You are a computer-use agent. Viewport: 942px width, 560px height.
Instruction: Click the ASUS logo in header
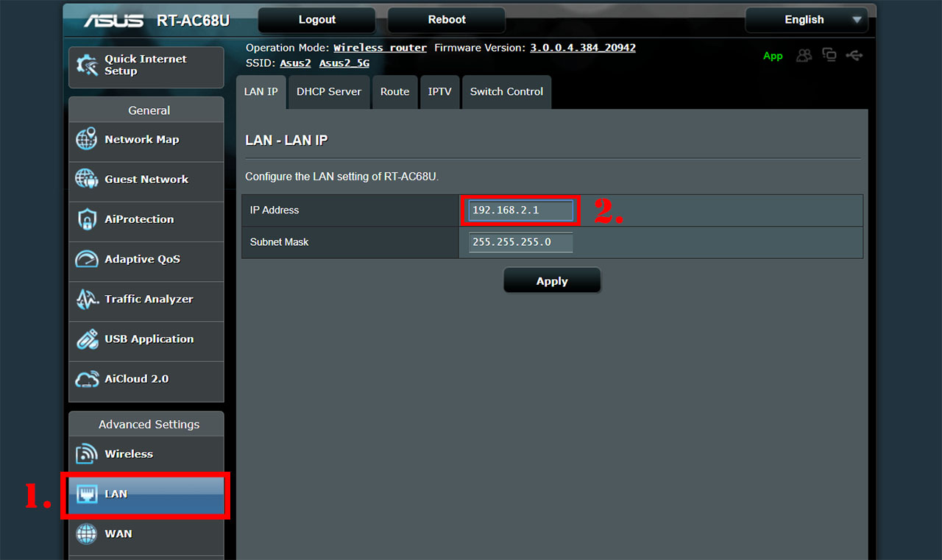pyautogui.click(x=113, y=21)
